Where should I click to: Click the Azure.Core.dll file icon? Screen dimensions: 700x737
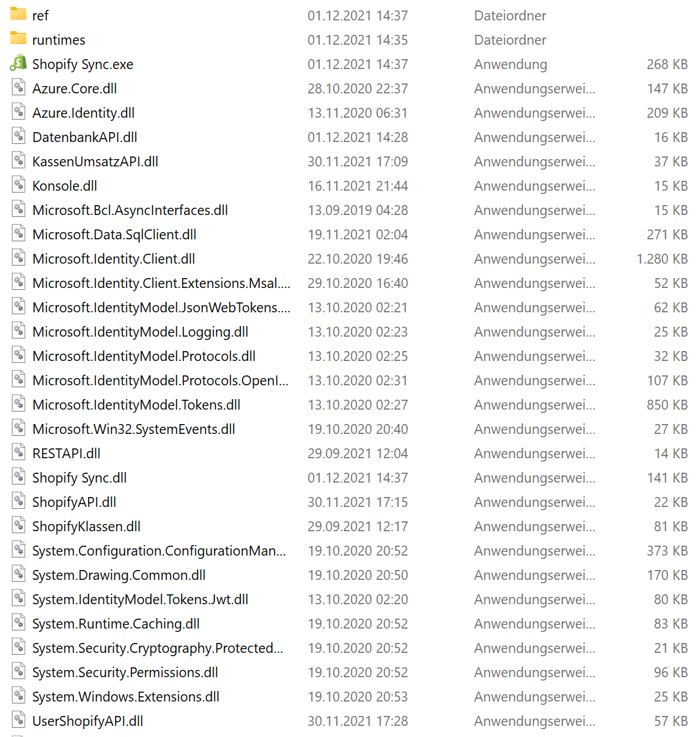click(18, 87)
